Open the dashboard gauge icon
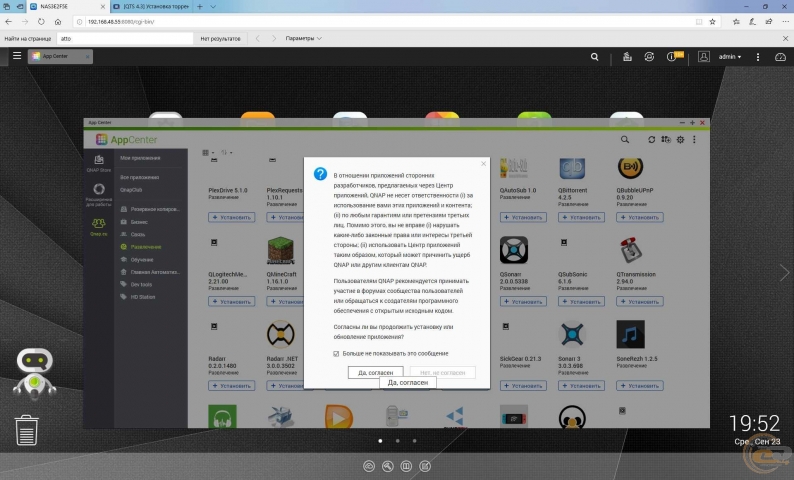This screenshot has height=480, width=794. point(780,57)
